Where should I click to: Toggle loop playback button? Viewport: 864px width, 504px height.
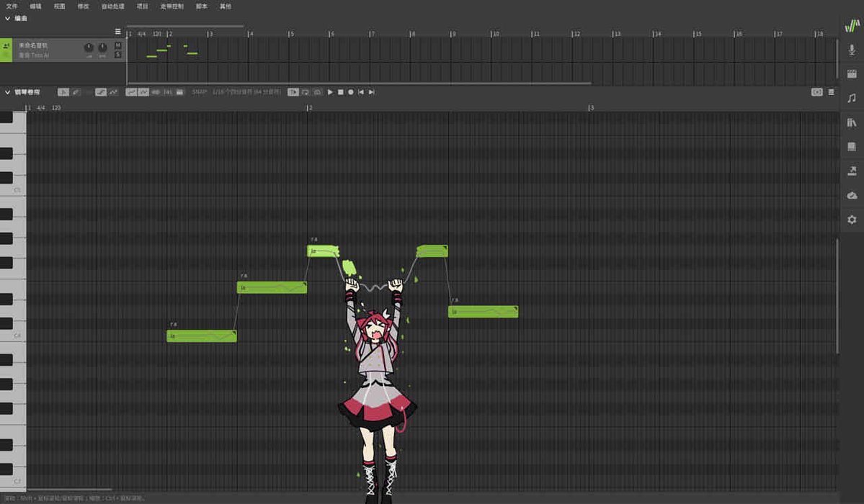(x=306, y=92)
